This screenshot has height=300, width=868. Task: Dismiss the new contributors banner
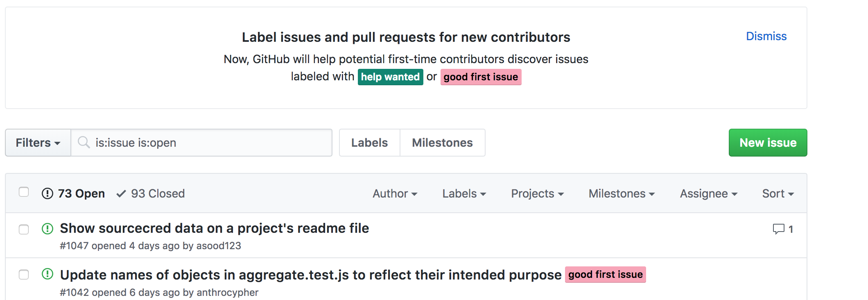(766, 36)
